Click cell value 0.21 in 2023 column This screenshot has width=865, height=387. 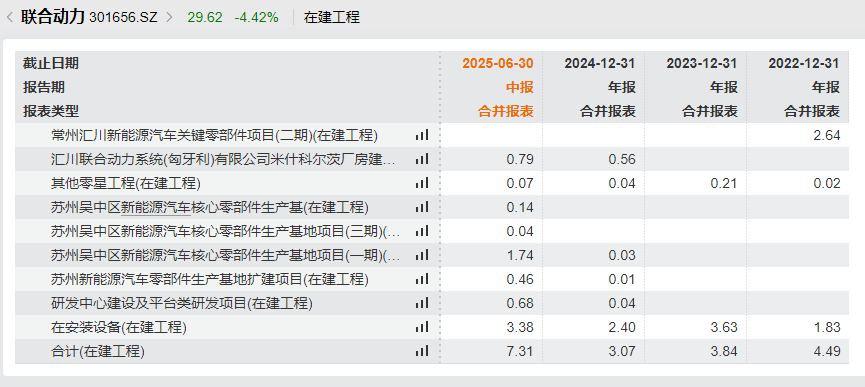tap(724, 183)
